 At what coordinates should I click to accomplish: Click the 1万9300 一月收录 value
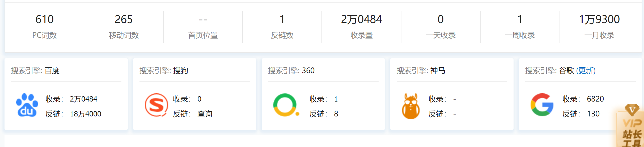[x=599, y=19]
